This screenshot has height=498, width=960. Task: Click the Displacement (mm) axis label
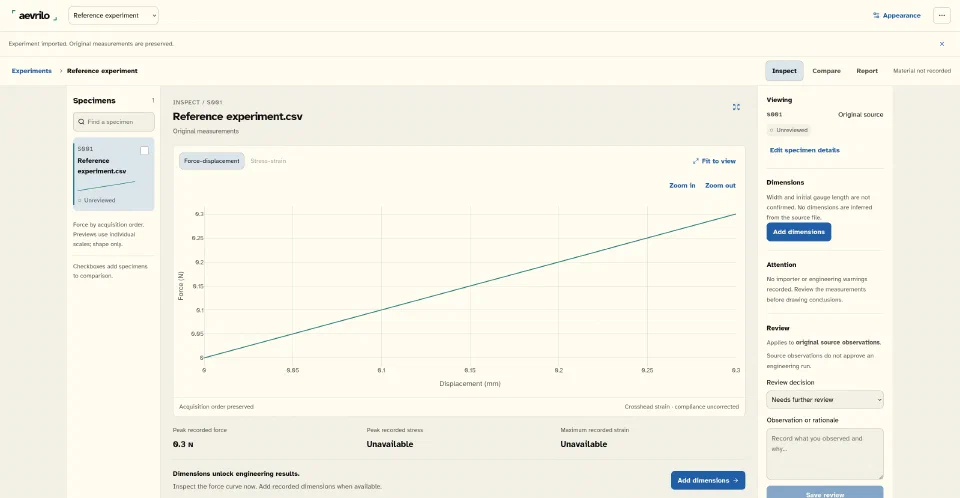[470, 384]
